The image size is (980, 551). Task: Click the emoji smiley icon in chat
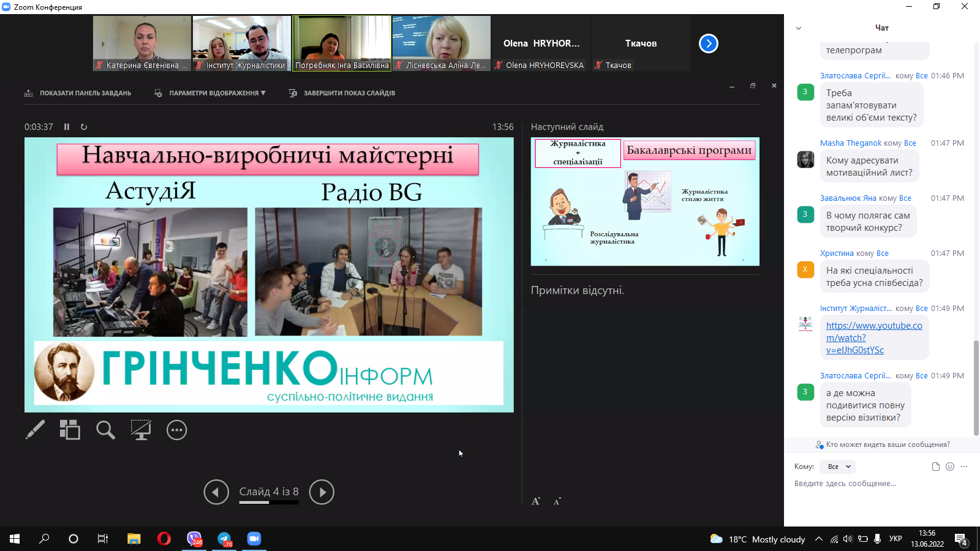pos(950,467)
